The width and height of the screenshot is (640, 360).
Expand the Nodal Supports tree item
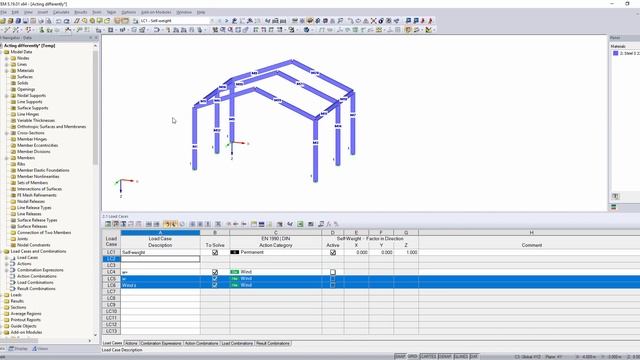(7, 96)
